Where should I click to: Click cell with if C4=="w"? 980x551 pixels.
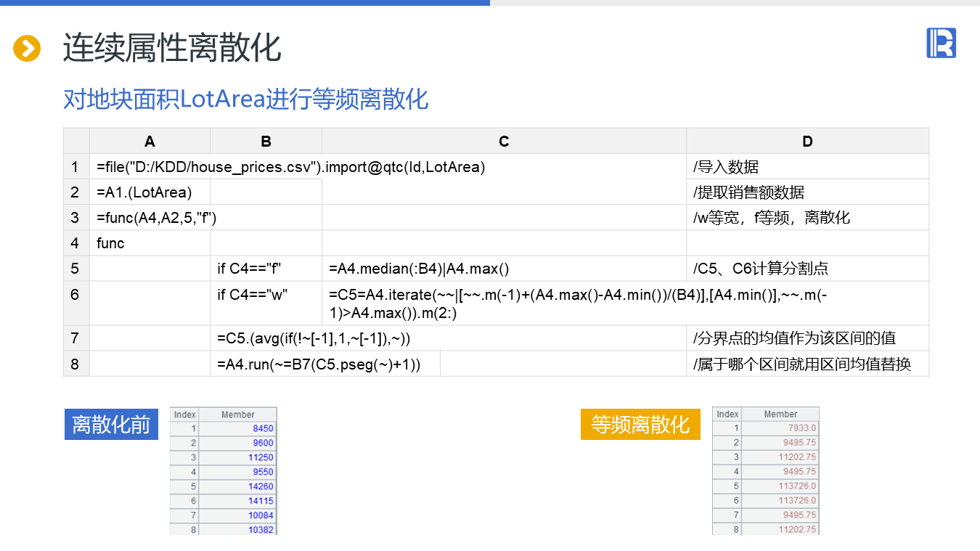click(252, 295)
